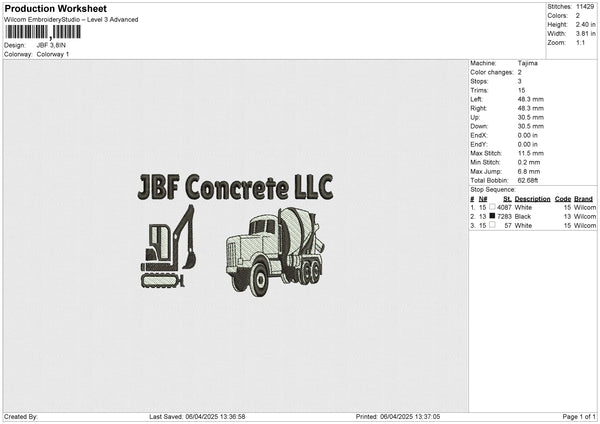The image size is (600, 424).
Task: Click the 'Stop Sequence:' heading
Action: [x=493, y=189]
